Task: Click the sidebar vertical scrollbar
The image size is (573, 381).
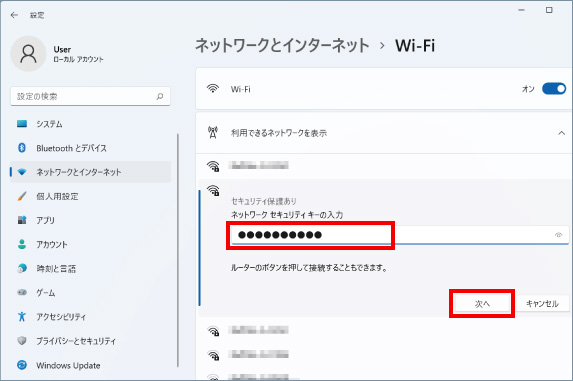Action: click(178, 250)
